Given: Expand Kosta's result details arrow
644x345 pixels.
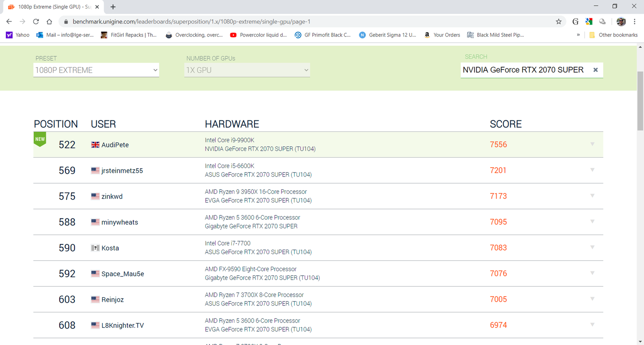Looking at the screenshot, I should (592, 247).
